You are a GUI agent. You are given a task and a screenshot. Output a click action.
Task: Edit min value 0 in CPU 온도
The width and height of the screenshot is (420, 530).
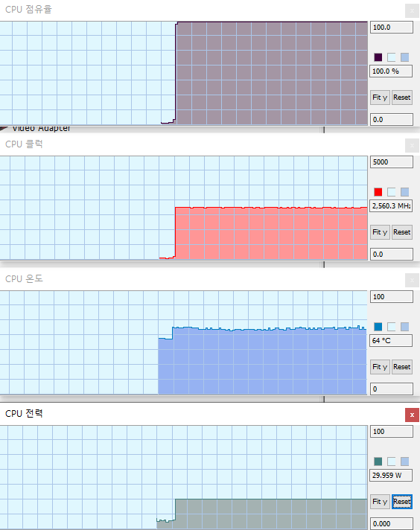(391, 389)
